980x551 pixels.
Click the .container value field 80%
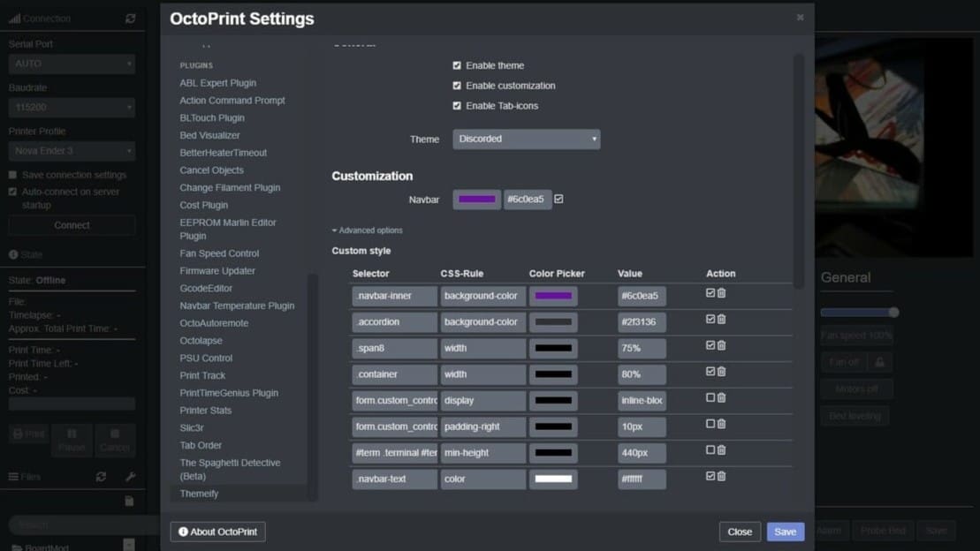tap(642, 374)
